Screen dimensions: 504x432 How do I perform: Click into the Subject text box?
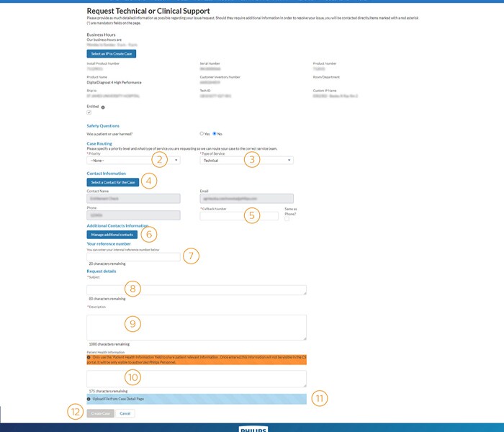coord(196,289)
